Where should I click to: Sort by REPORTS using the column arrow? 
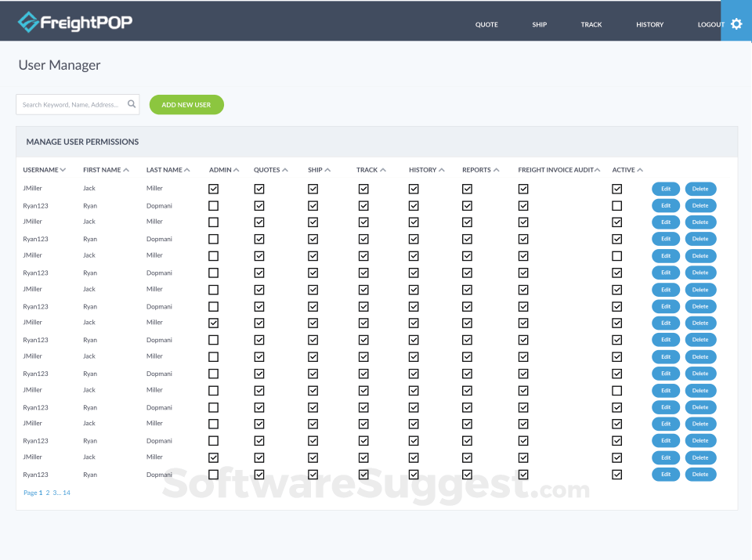coord(497,169)
